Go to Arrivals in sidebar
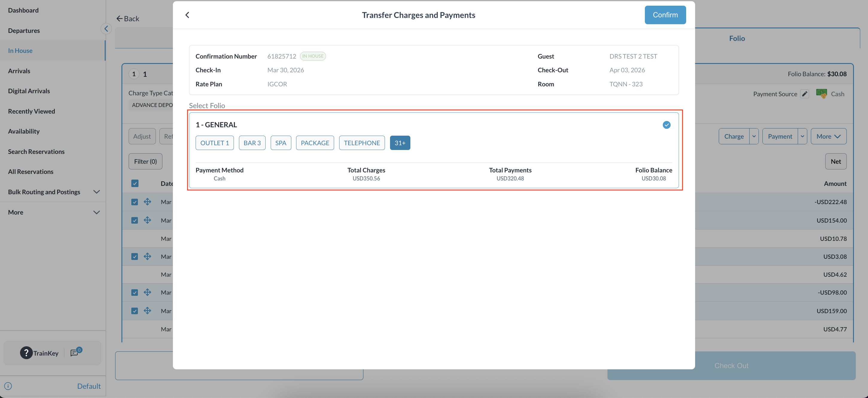The height and width of the screenshot is (398, 868). 19,71
